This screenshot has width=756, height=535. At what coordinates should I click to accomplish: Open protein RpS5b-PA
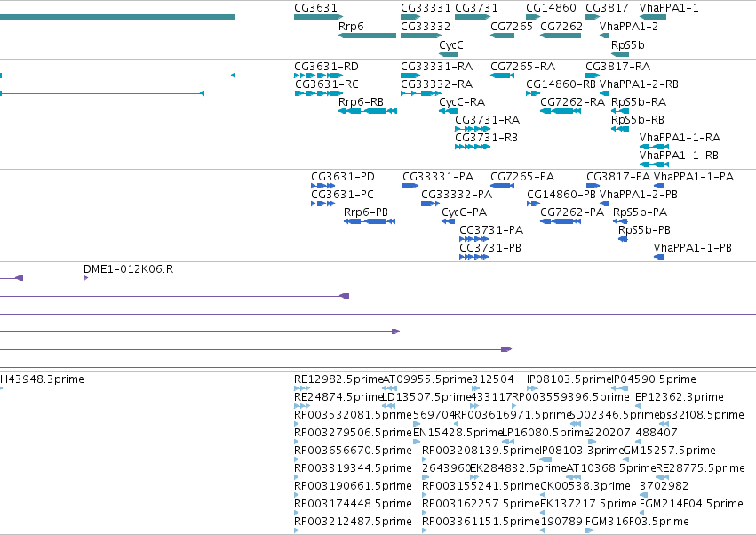(641, 212)
